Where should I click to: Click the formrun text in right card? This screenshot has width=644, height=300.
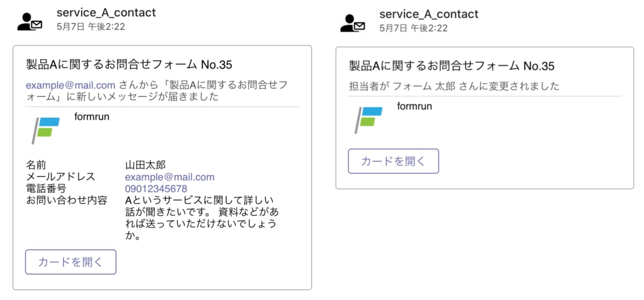[x=414, y=106]
